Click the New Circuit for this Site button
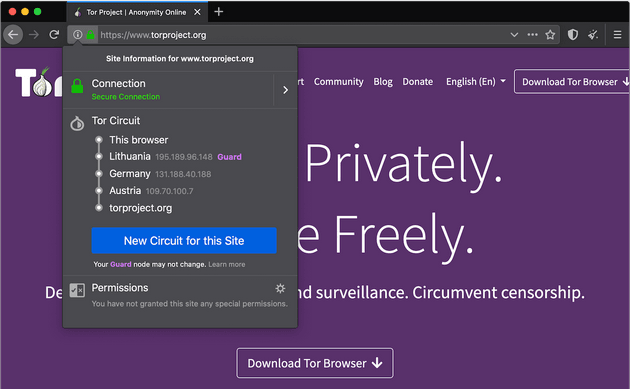Viewport: 630px width, 389px height. (184, 241)
